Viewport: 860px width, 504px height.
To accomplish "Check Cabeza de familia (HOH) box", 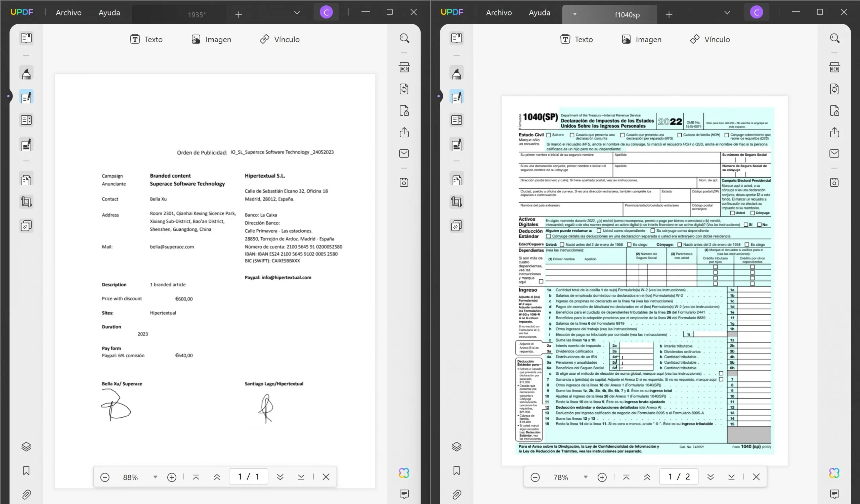I will [x=680, y=135].
